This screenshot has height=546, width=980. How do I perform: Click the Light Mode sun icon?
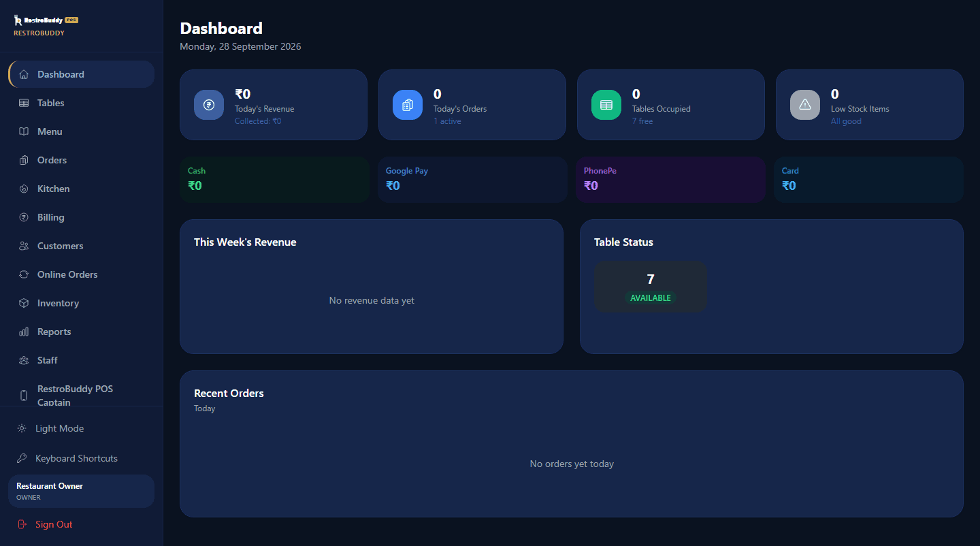click(x=22, y=428)
